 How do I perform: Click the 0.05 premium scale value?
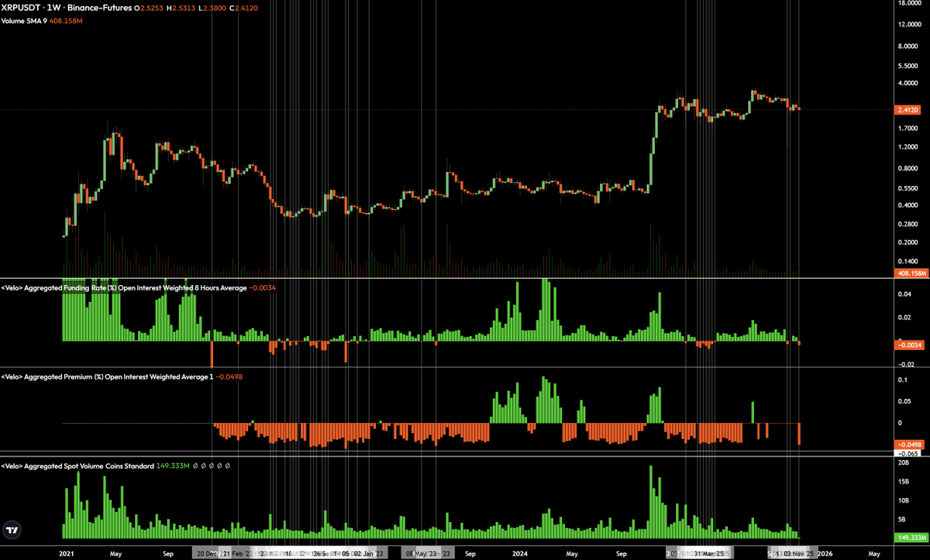904,401
